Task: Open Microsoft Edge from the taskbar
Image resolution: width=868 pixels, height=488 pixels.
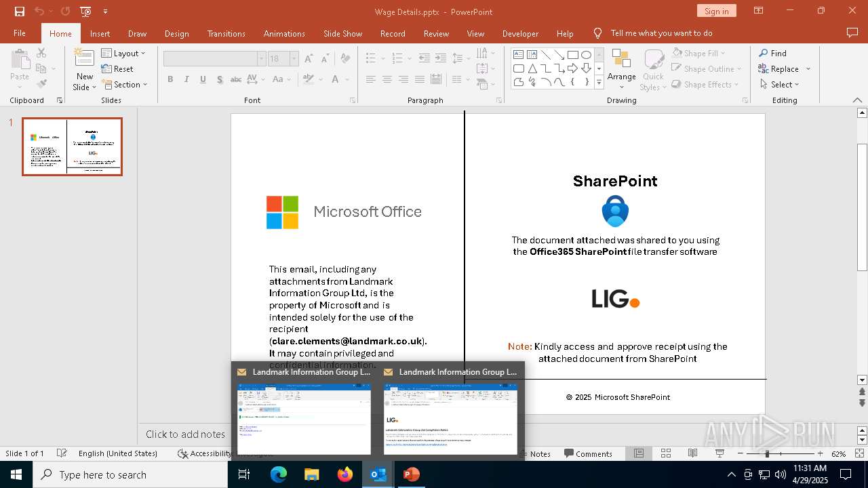Action: click(279, 474)
